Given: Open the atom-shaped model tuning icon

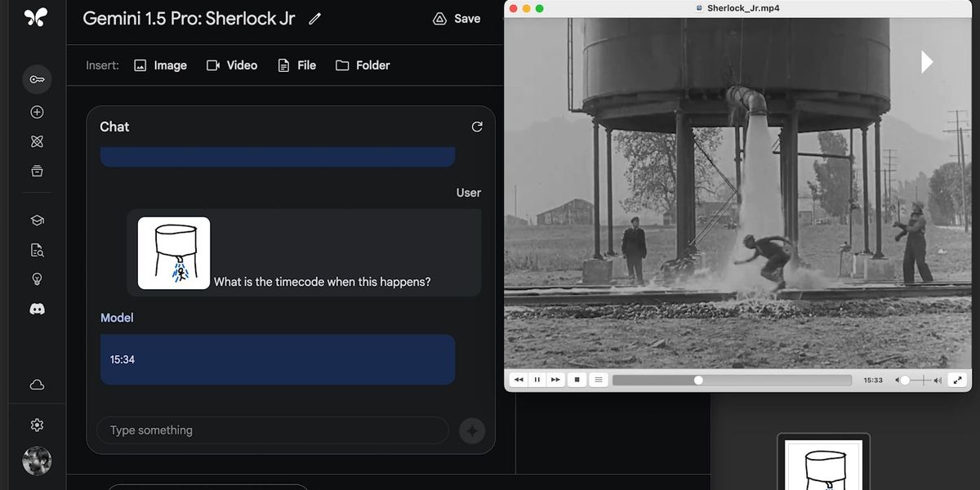Looking at the screenshot, I should (x=37, y=141).
